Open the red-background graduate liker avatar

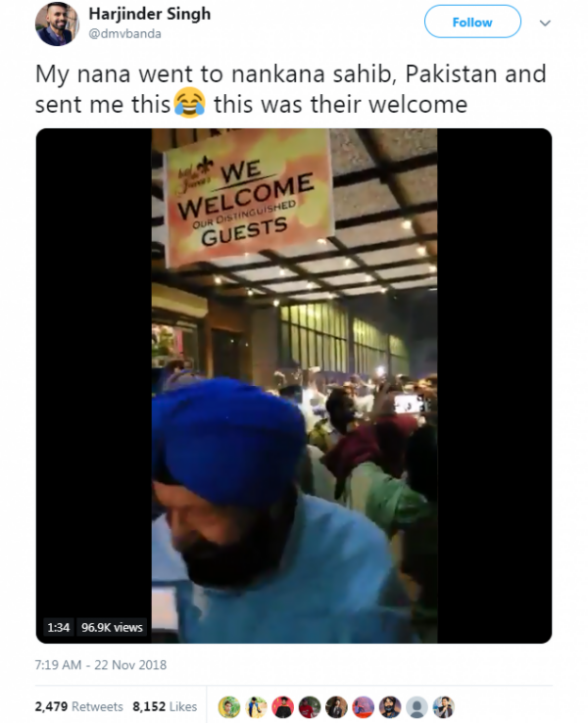coord(282,707)
